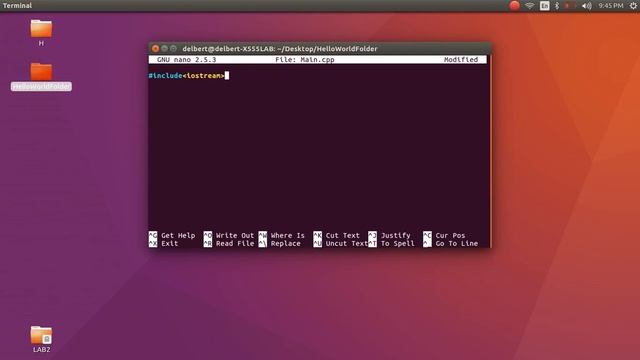The height and width of the screenshot is (360, 640).
Task: Click the Get Help shortcut label
Action: tap(178, 236)
